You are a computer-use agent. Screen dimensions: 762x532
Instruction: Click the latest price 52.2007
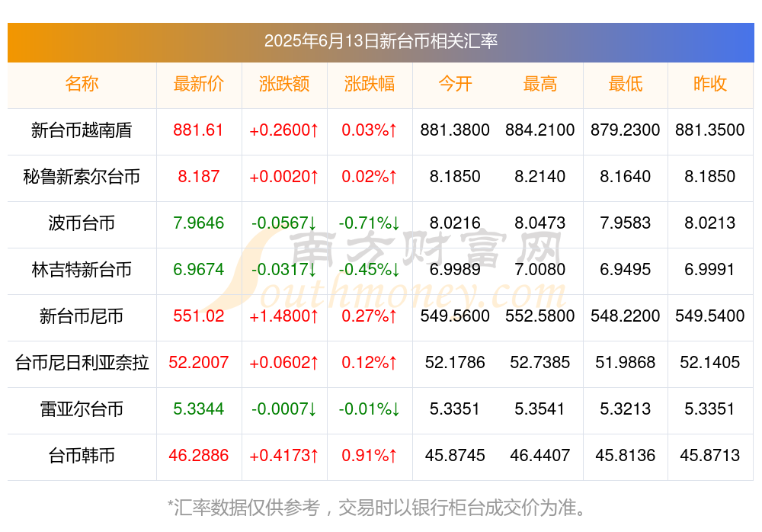pyautogui.click(x=198, y=362)
